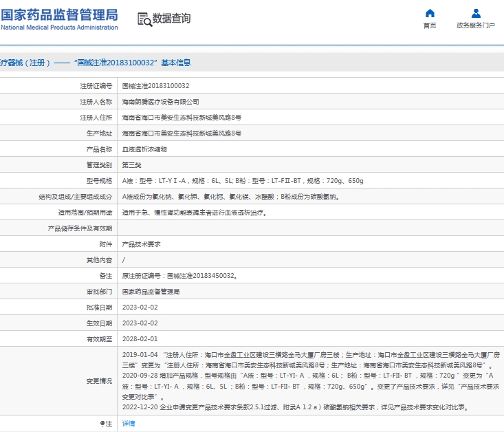The image size is (504, 432).
Task: Click the 变更情况 row label
Action: [99, 381]
